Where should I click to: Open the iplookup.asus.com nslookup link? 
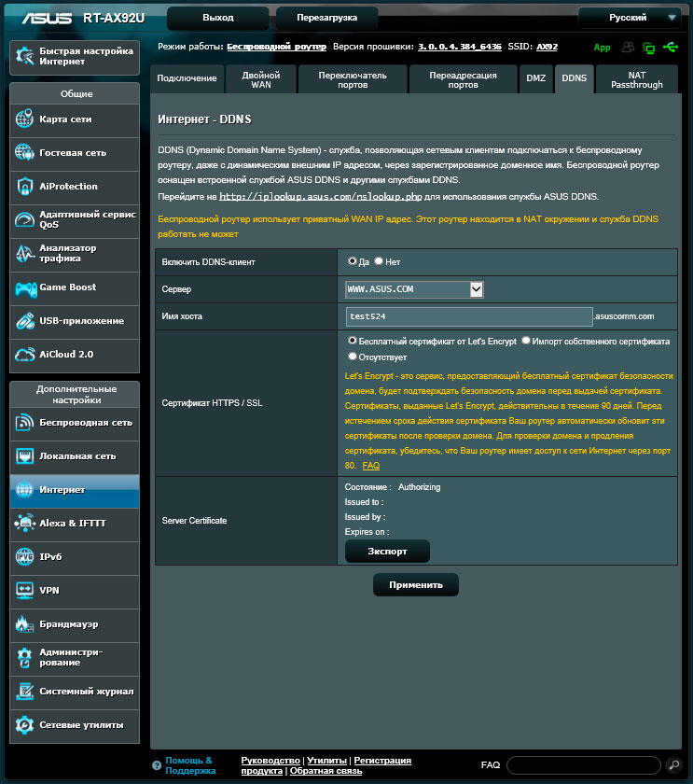click(321, 197)
